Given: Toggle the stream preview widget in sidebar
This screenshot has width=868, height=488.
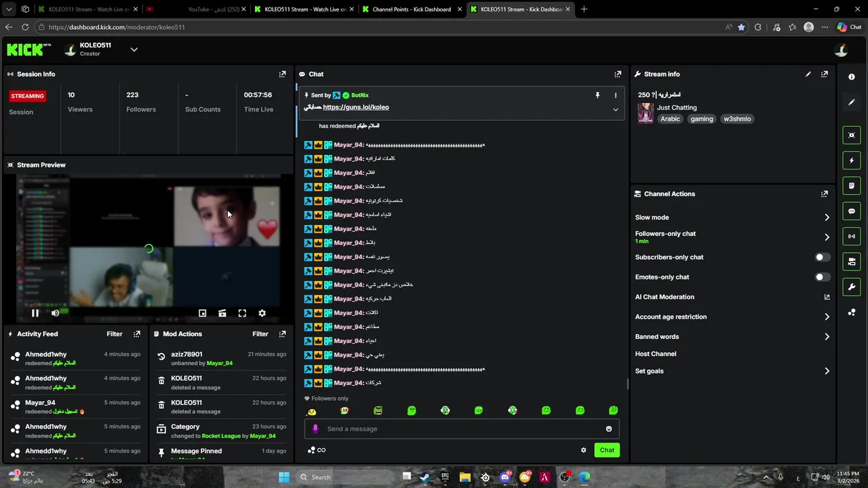Looking at the screenshot, I should [x=852, y=135].
